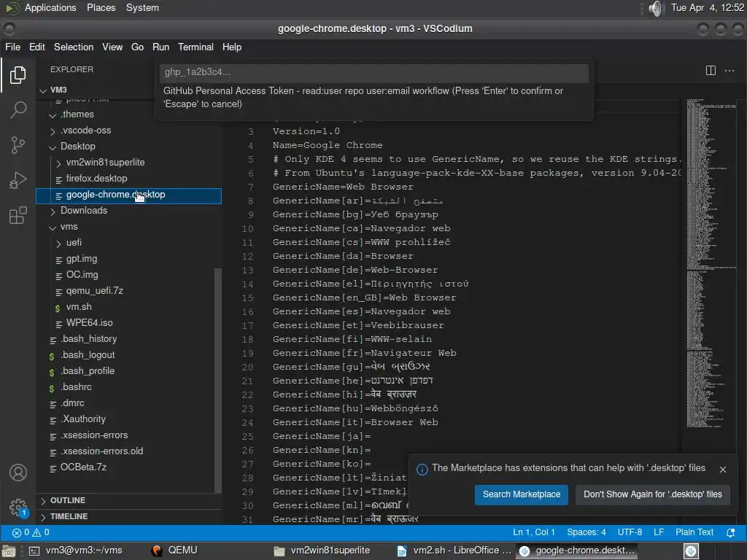
Task: Click Ln 1, Col 1 in status bar
Action: tap(533, 532)
